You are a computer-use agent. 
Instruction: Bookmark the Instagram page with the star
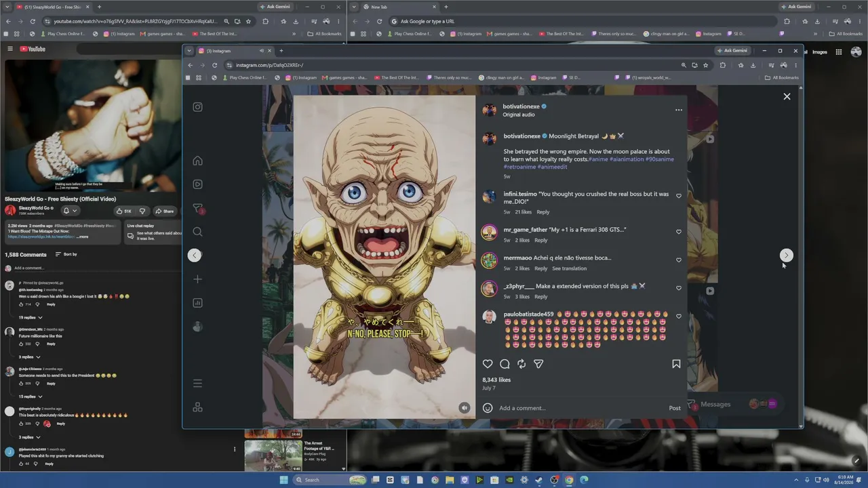tap(706, 65)
